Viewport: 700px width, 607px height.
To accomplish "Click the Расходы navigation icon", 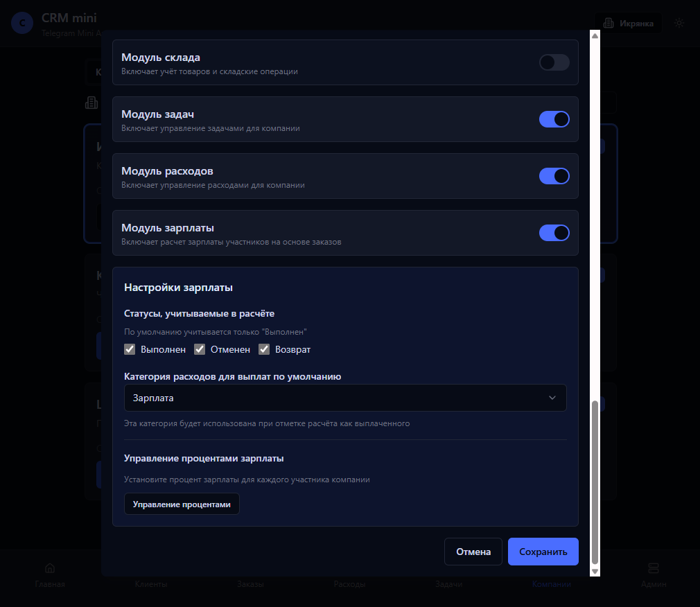I will [x=350, y=567].
